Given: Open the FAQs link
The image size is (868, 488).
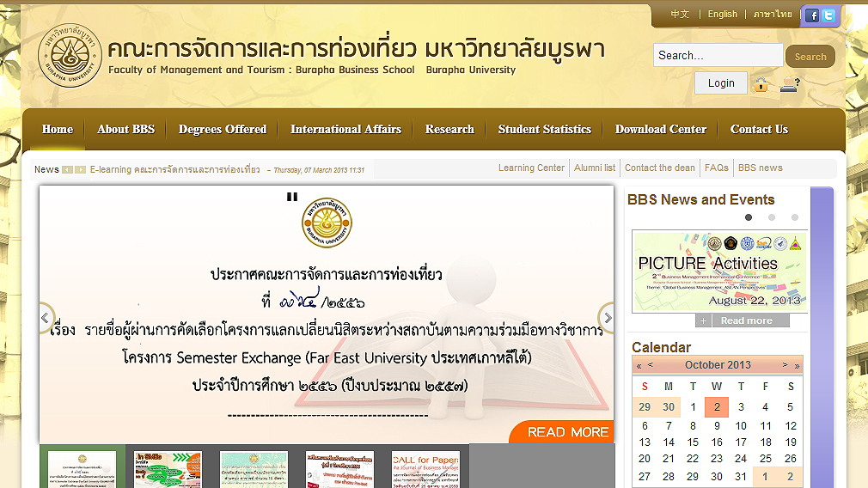Looking at the screenshot, I should pos(717,168).
